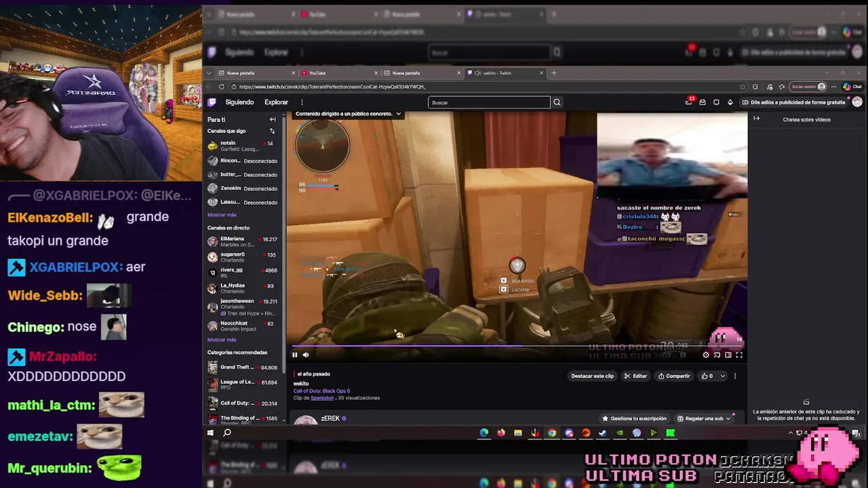The width and height of the screenshot is (868, 488).
Task: Click Dile adiós a publicidad de forma gratuita
Action: coord(793,102)
